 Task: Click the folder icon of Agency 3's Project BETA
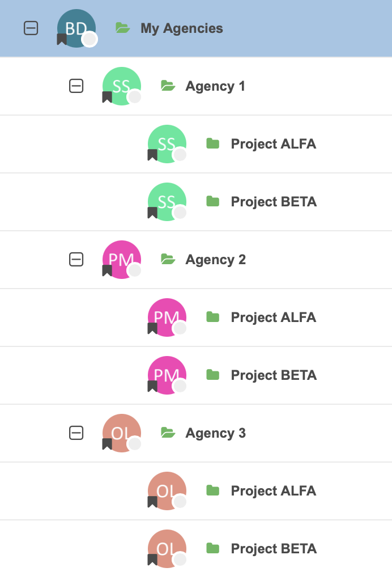coord(213,548)
